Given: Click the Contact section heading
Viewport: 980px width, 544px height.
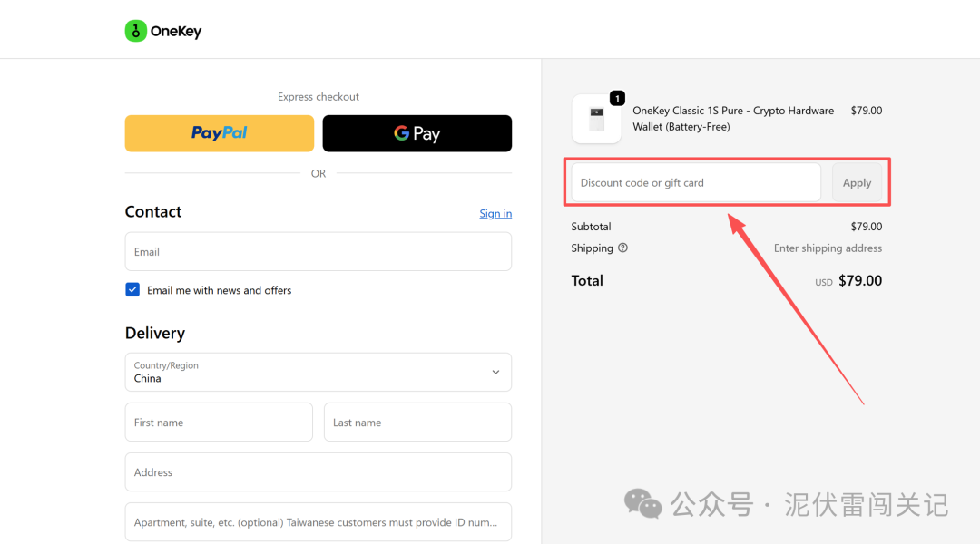Looking at the screenshot, I should click(x=153, y=212).
